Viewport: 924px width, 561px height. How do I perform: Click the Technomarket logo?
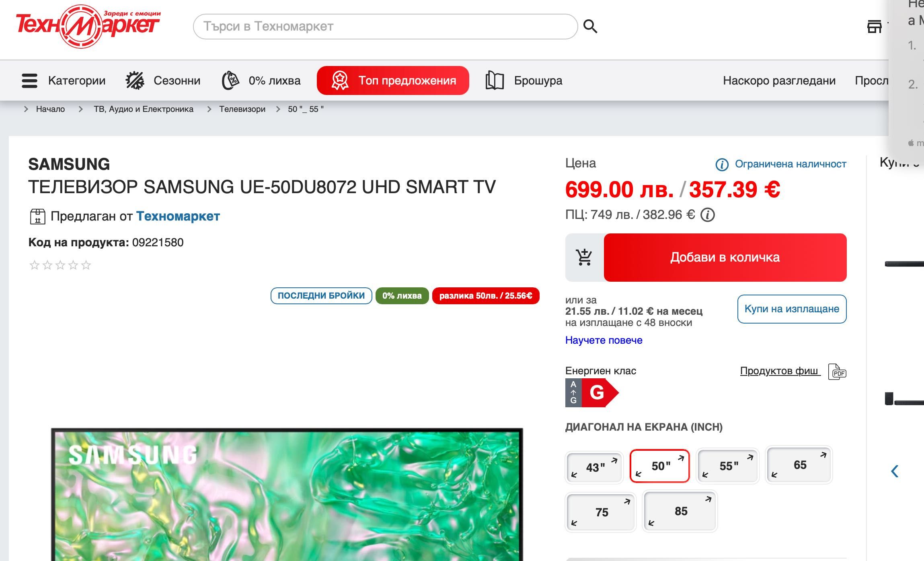[88, 27]
